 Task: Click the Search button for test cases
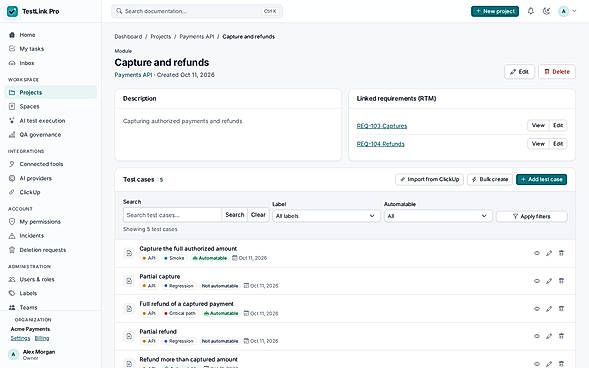tap(235, 215)
